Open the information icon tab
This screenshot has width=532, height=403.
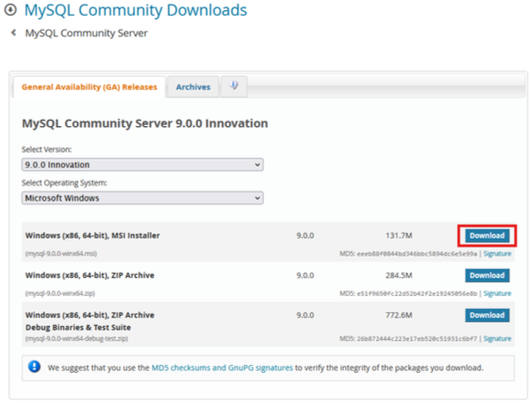pos(234,85)
